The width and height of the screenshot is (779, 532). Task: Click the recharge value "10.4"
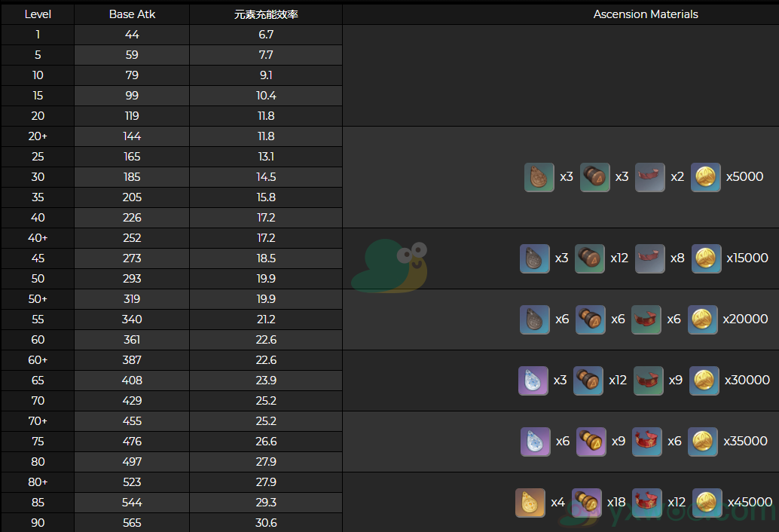click(266, 96)
